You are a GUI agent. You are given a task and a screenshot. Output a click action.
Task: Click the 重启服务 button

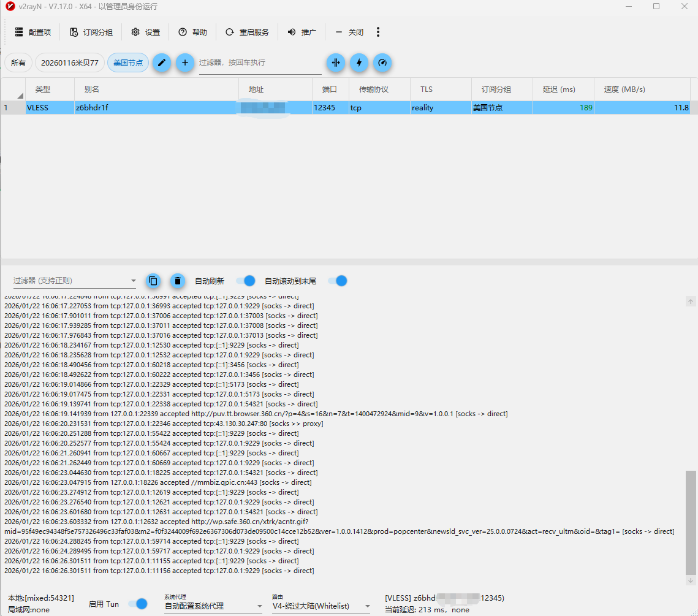pos(247,32)
